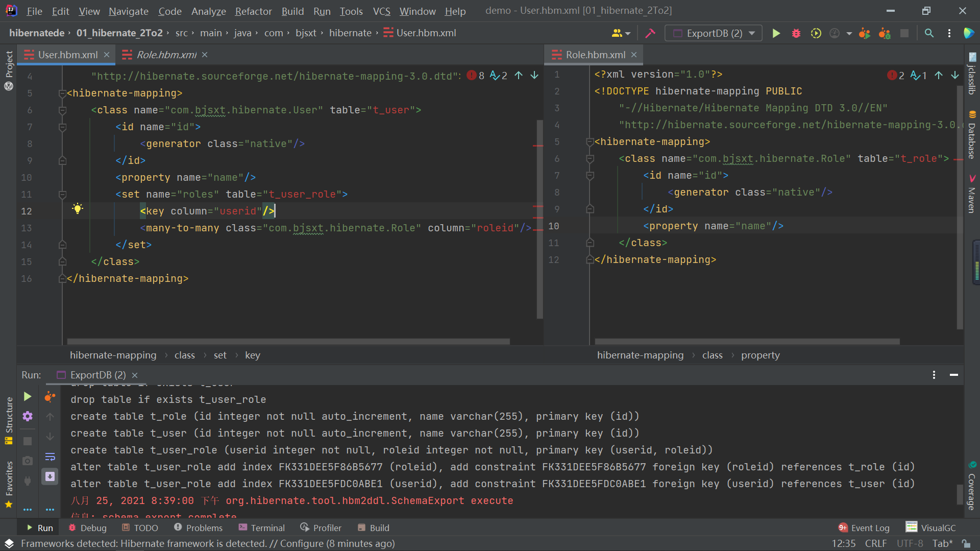Click the orange JRebel run icon
The image size is (980, 551).
pyautogui.click(x=864, y=33)
